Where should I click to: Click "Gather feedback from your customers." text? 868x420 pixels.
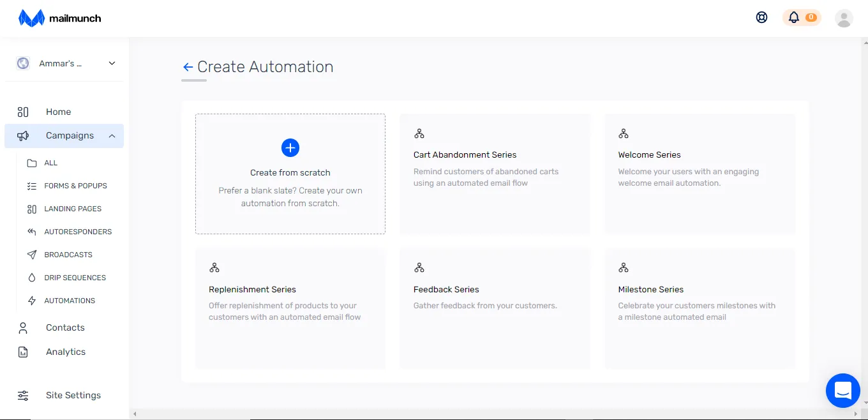click(x=485, y=306)
